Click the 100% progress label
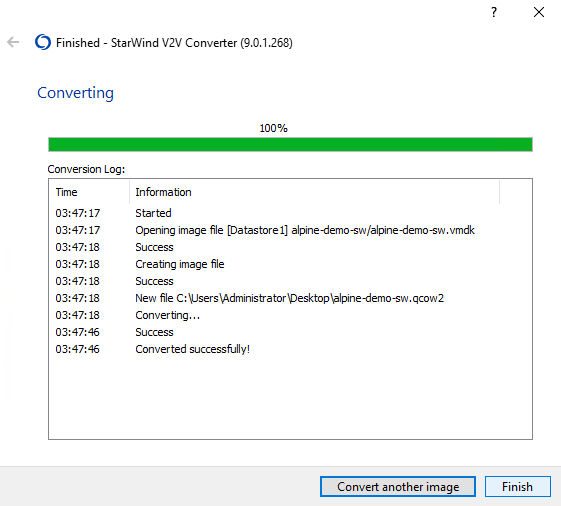 pyautogui.click(x=273, y=128)
